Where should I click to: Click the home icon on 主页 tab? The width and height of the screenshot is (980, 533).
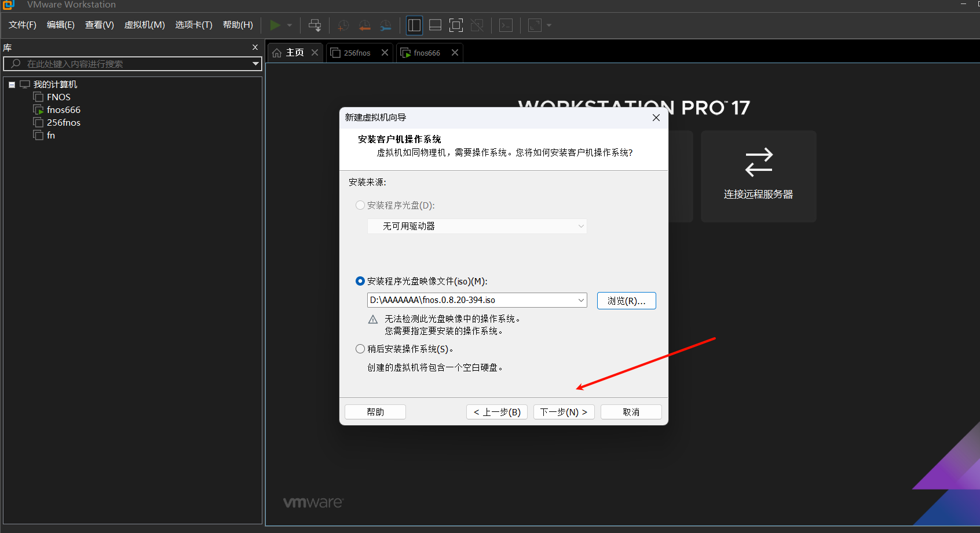tap(277, 53)
